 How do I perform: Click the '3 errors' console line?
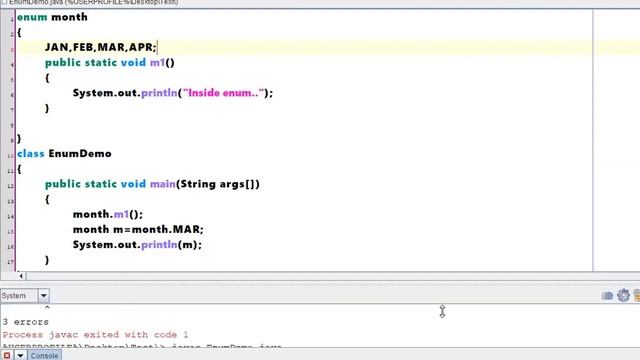point(25,322)
